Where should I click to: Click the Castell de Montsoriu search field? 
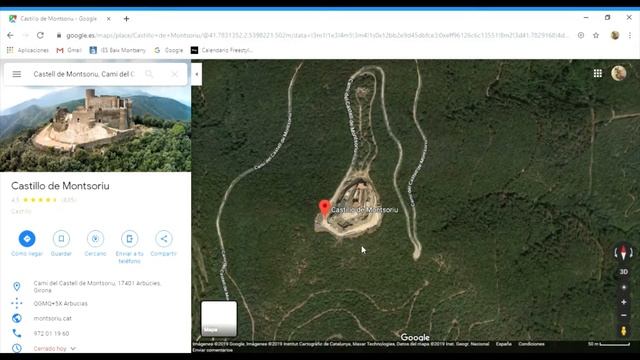(x=84, y=74)
